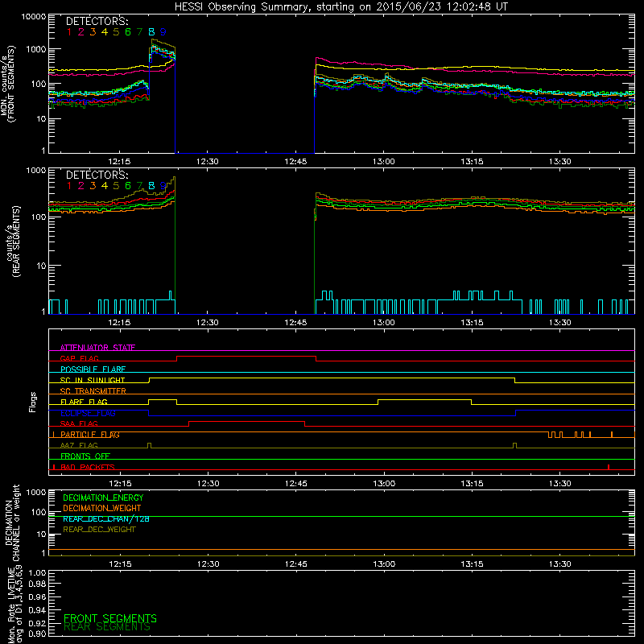Click the REAR SEGMENTS livetime legend text

coord(107,627)
